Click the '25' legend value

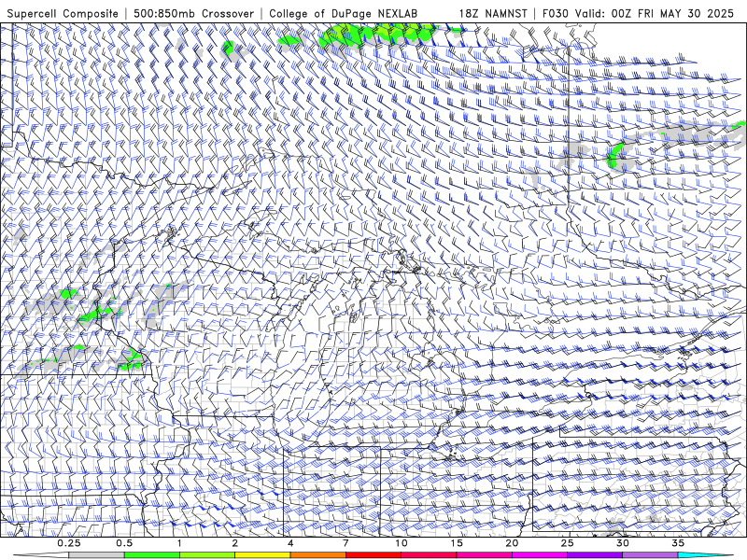coord(568,543)
